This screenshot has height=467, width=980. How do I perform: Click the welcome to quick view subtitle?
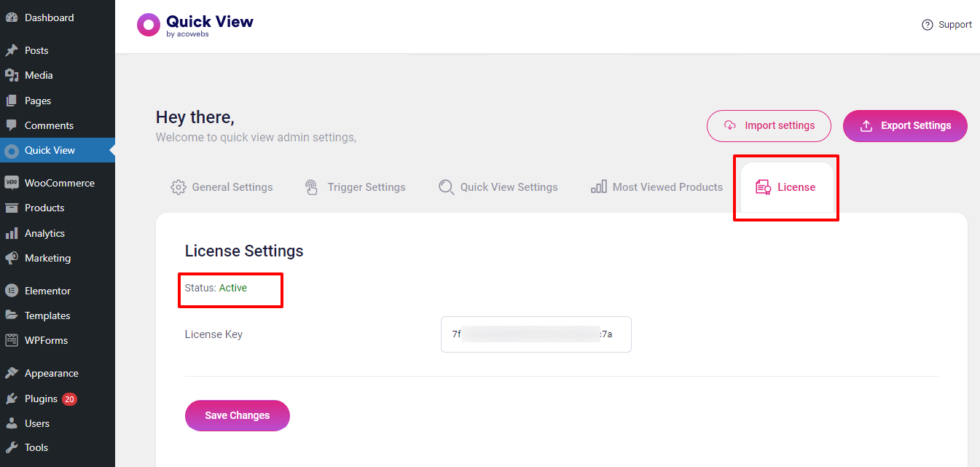coord(256,137)
